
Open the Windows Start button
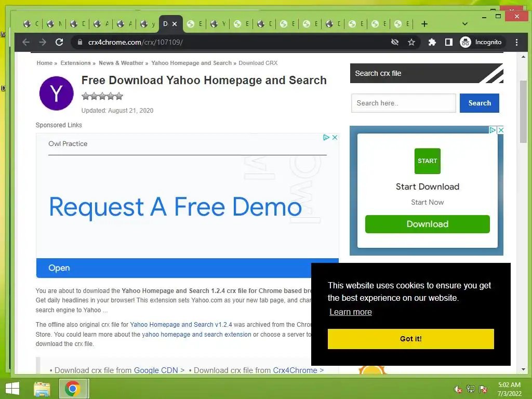12,389
